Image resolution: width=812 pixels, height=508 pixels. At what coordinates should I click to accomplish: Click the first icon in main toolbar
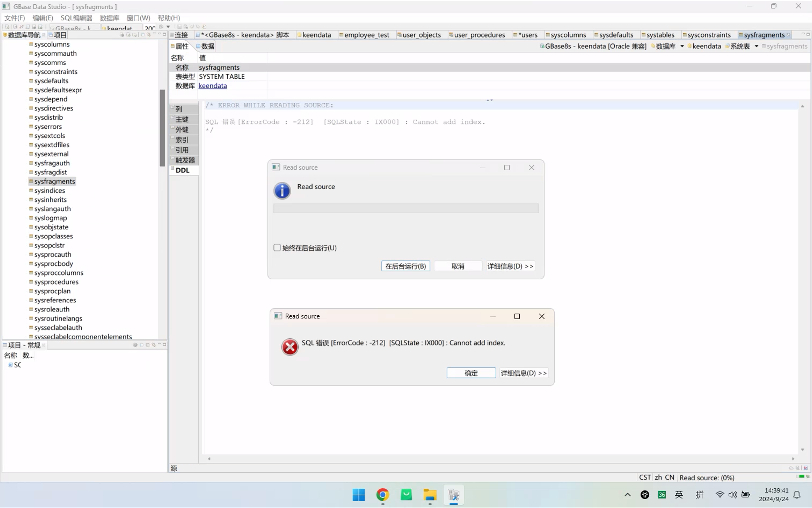pos(7,27)
